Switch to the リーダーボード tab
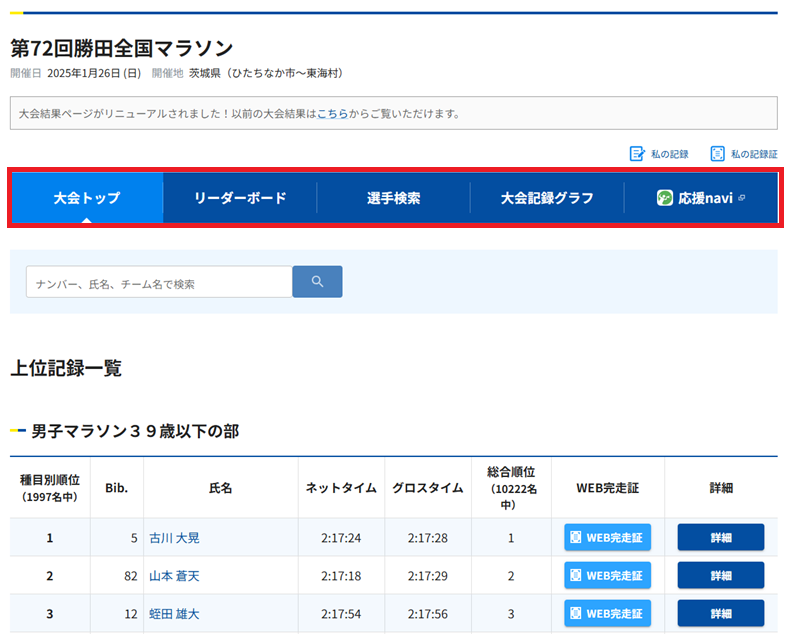Screen dimensions: 787x634 coord(240,198)
